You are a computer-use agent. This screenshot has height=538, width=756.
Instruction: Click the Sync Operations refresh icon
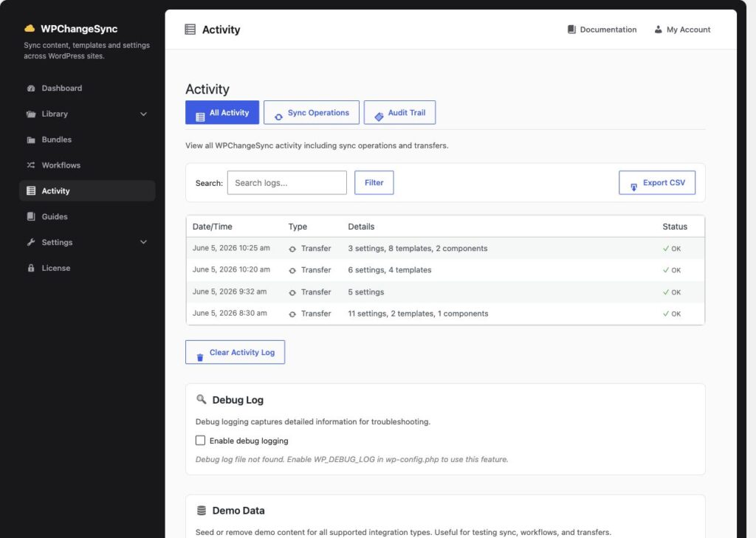(x=278, y=117)
